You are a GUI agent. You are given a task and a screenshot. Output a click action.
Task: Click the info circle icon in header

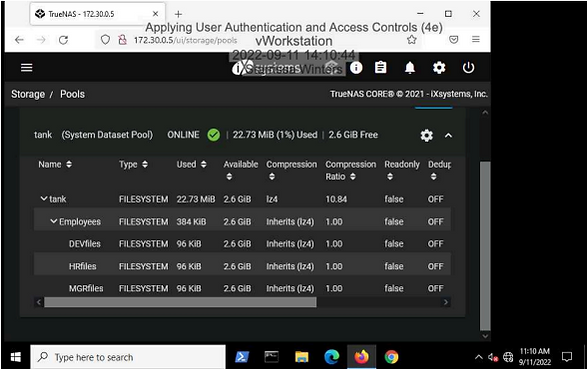356,68
